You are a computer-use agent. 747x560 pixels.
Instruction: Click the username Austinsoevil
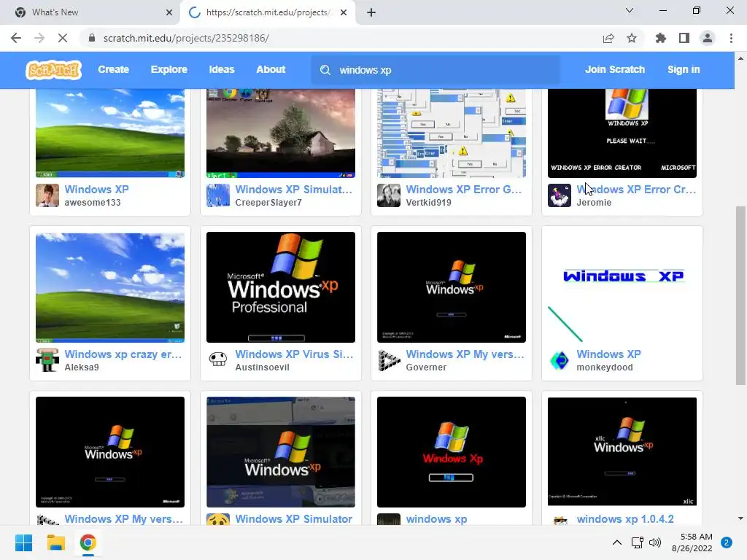[262, 367]
